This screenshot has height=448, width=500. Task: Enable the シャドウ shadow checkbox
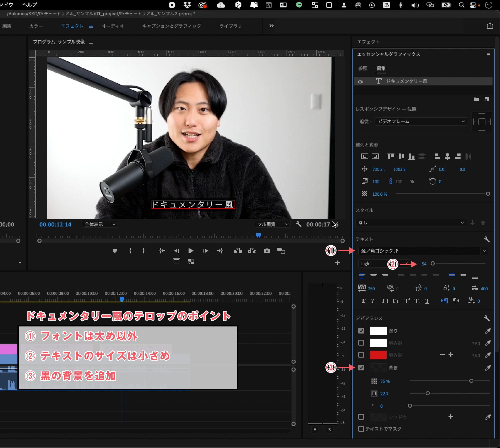pos(361,417)
